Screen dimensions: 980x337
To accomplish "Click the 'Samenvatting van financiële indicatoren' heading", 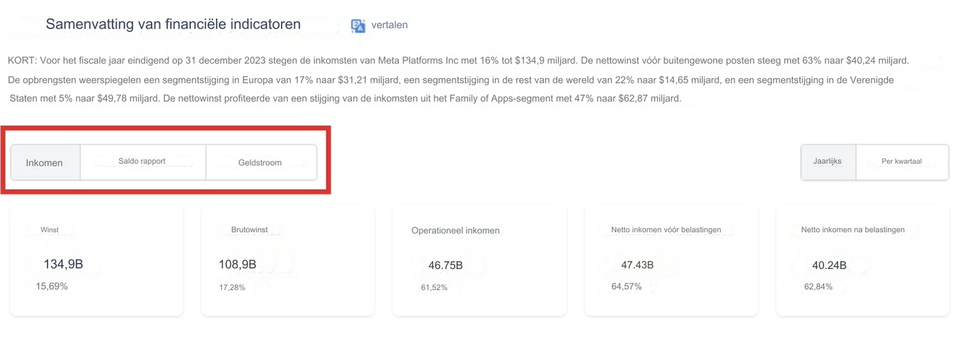I will pos(173,25).
